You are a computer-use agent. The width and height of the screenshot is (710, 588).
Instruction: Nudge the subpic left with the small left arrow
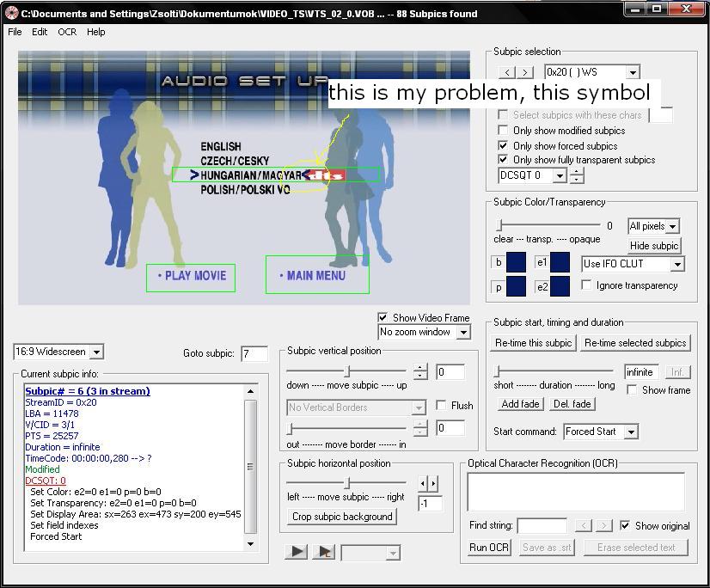423,483
